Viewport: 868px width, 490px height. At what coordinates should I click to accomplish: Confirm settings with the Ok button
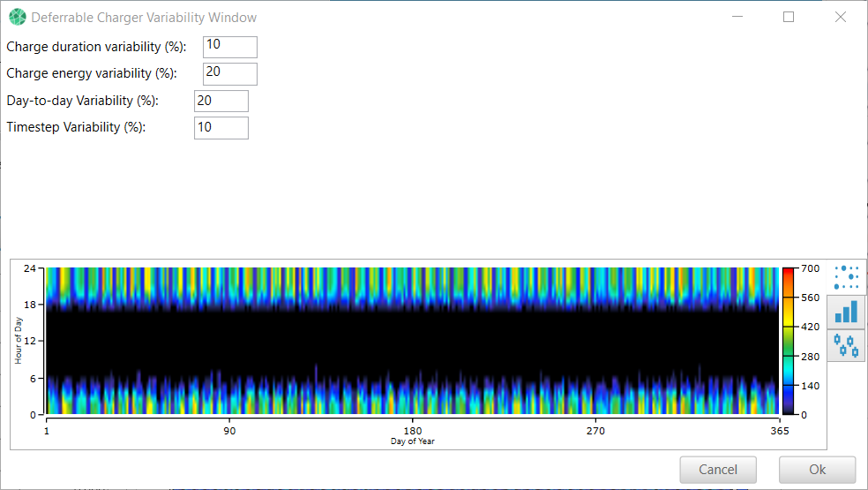(817, 470)
